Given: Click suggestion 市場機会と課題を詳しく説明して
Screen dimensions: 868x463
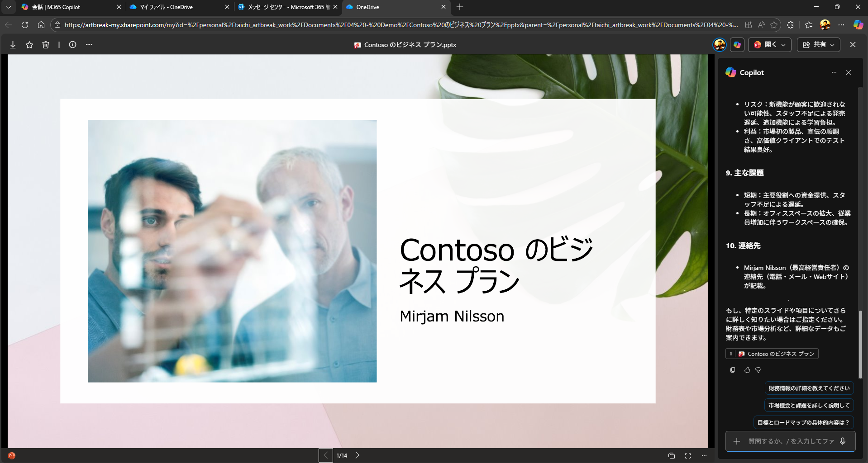Looking at the screenshot, I should pyautogui.click(x=809, y=406).
